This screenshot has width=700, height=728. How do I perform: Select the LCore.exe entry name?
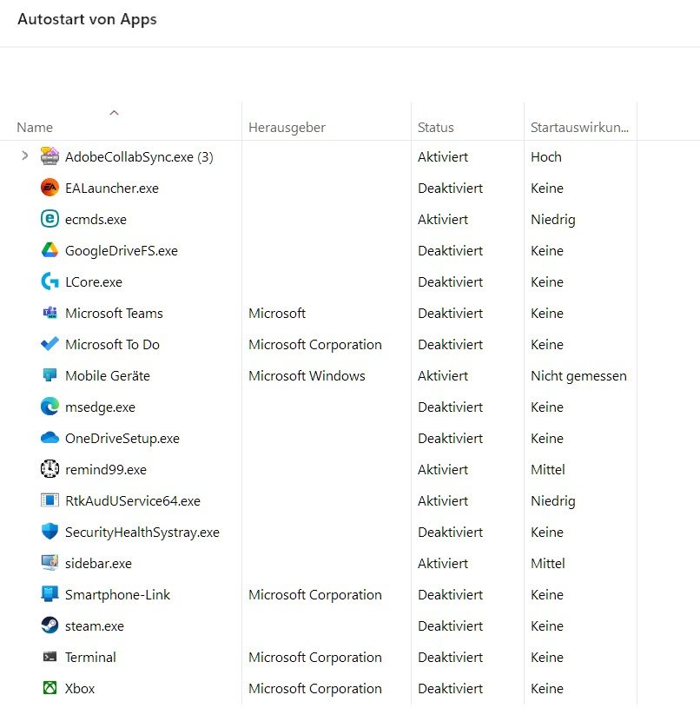pyautogui.click(x=94, y=281)
